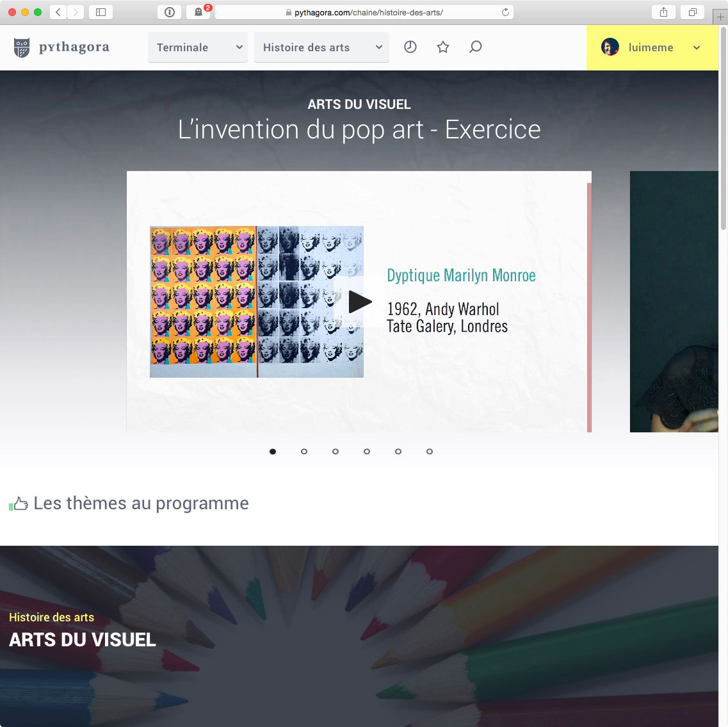Go back with Safari back arrow

58,12
